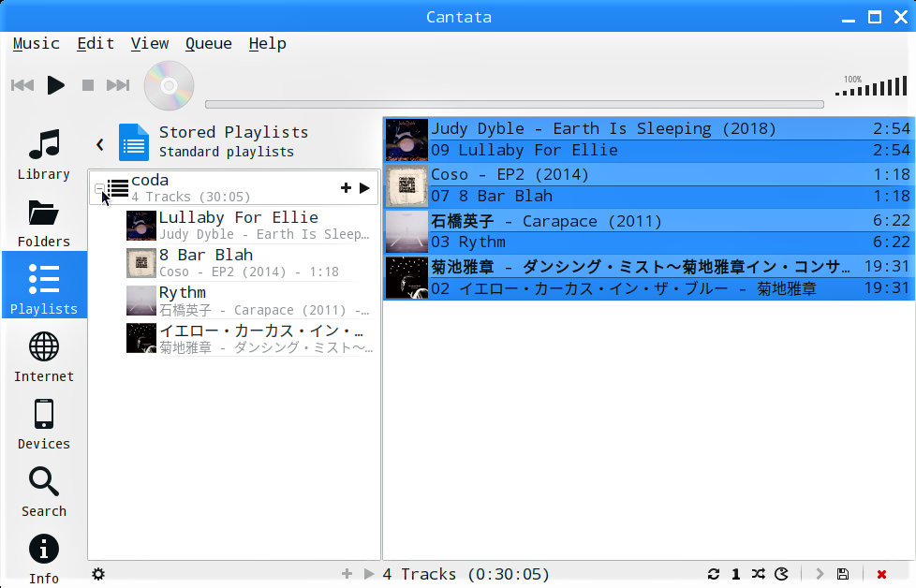Click the track position progress slider
Screen dimensions: 916x588
click(514, 105)
